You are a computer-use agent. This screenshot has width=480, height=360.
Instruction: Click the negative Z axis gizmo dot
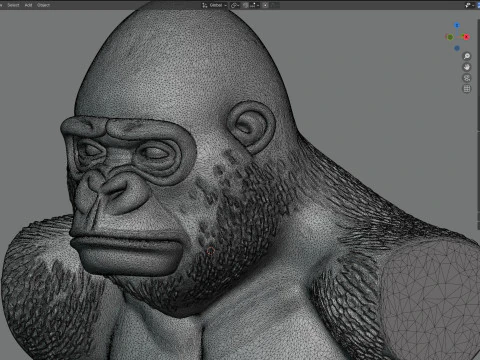[457, 48]
